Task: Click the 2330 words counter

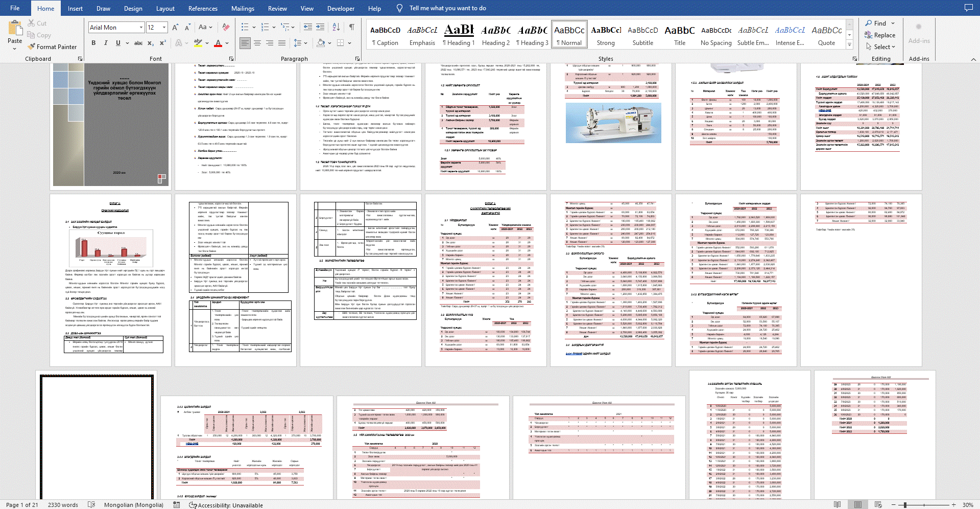Action: tap(63, 504)
